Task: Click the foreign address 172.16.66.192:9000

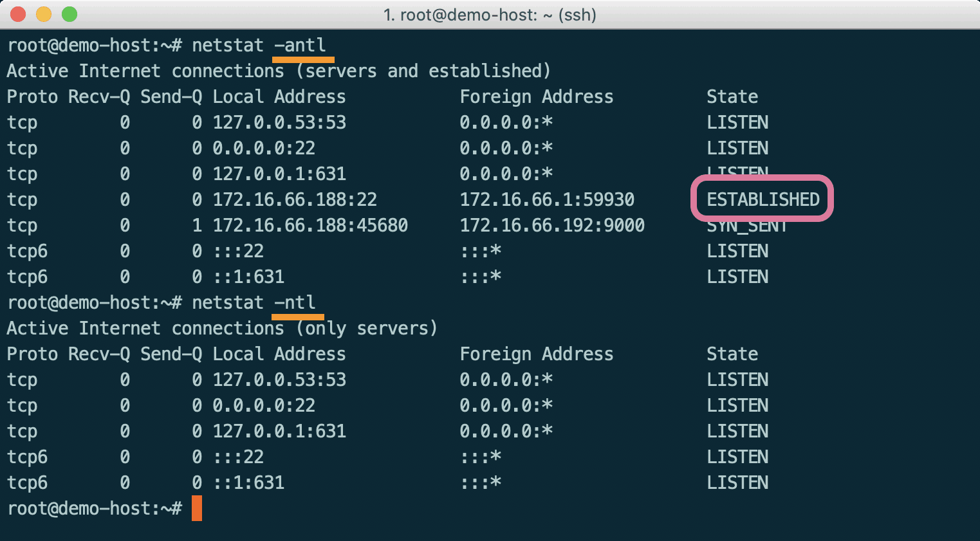Action: coord(552,226)
